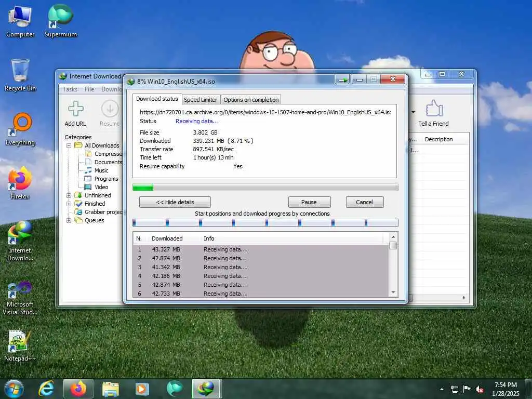Select the Programs category
This screenshot has height=399, width=532.
tap(101, 179)
